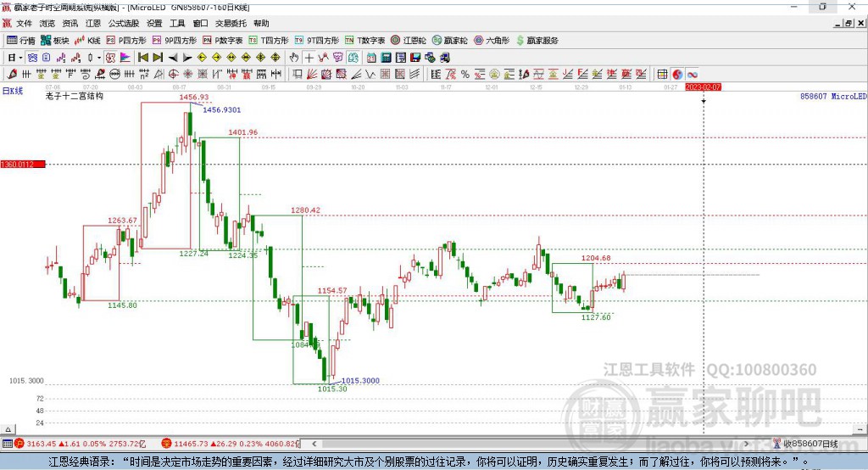Click the 1127.60 price label
Image resolution: width=868 pixels, height=470 pixels.
click(x=596, y=317)
